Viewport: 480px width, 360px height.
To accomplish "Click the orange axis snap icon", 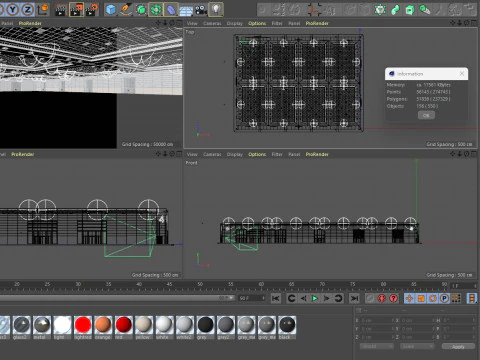I will pyautogui.click(x=314, y=10).
